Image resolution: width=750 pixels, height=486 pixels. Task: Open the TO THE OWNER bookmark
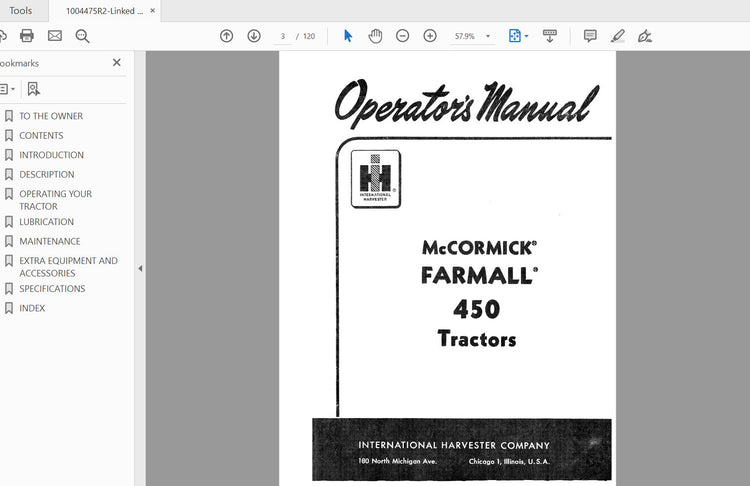click(51, 116)
